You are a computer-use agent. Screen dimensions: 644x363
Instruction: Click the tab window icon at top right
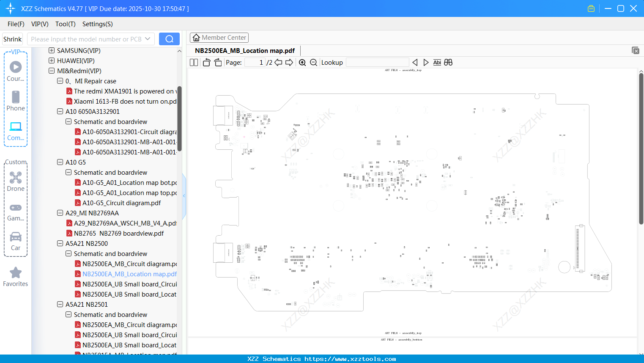[635, 50]
